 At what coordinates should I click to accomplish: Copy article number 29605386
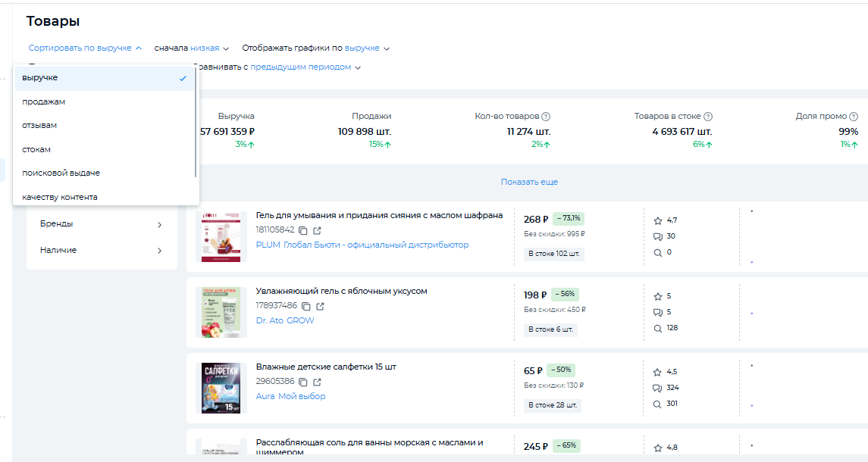click(x=302, y=382)
